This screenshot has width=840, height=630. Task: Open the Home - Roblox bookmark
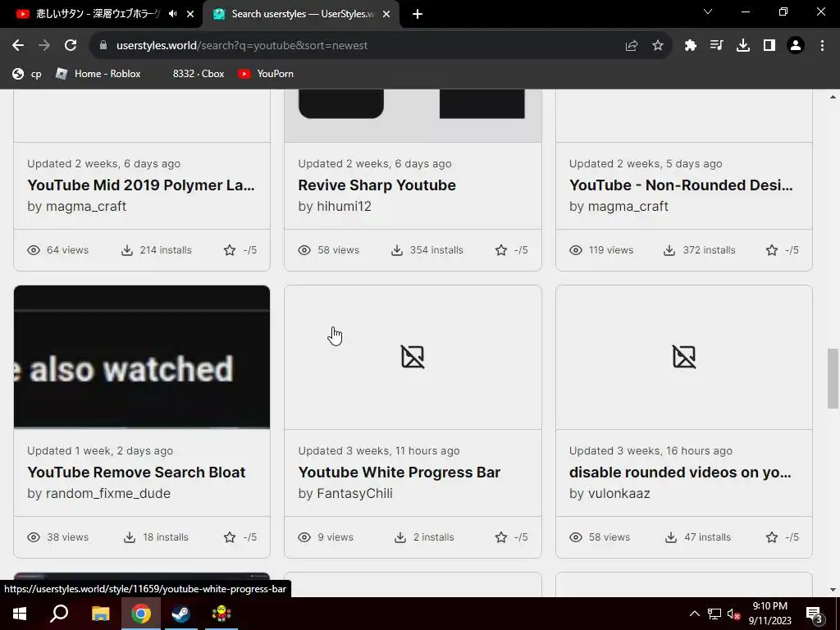(x=98, y=74)
